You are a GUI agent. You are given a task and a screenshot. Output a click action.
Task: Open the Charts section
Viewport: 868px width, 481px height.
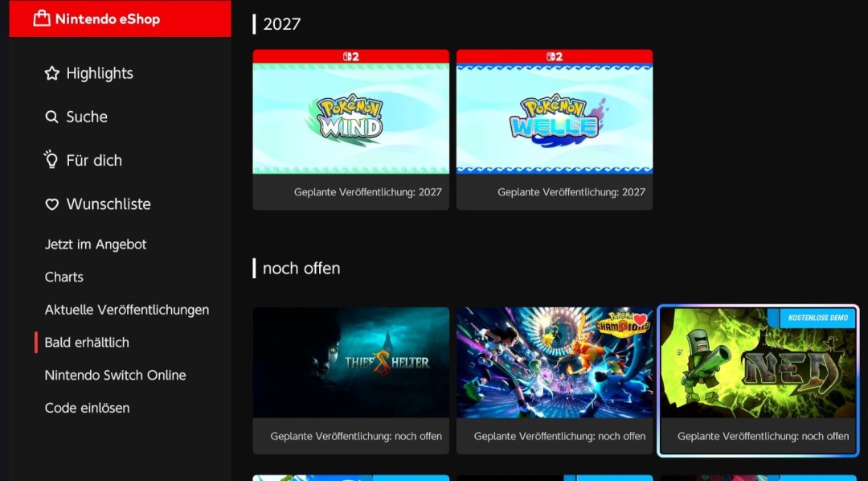(x=63, y=277)
